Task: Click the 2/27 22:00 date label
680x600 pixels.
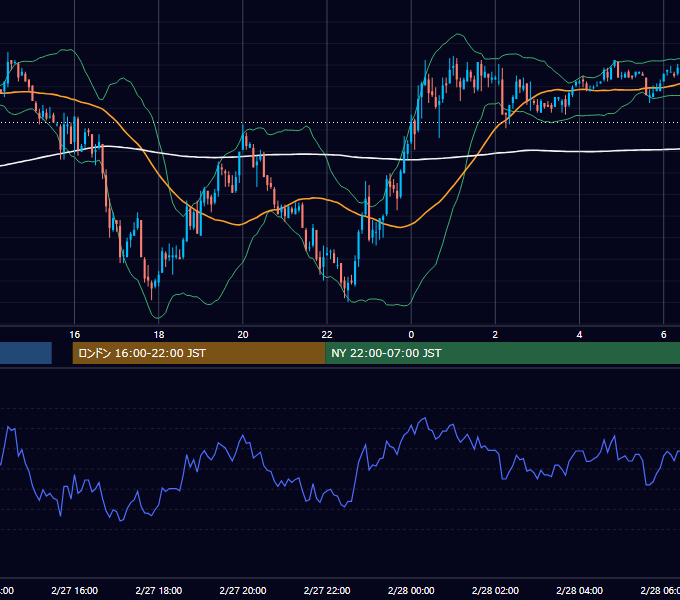Action: coord(327,590)
